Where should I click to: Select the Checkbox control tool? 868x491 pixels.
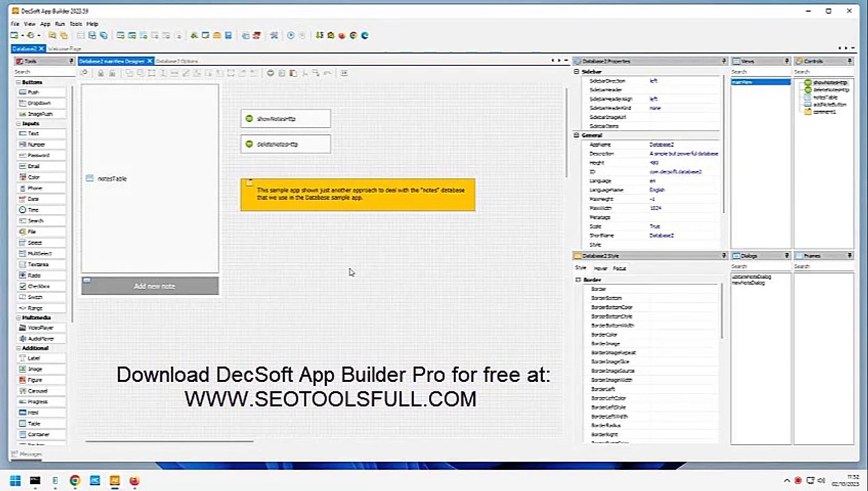(42, 286)
